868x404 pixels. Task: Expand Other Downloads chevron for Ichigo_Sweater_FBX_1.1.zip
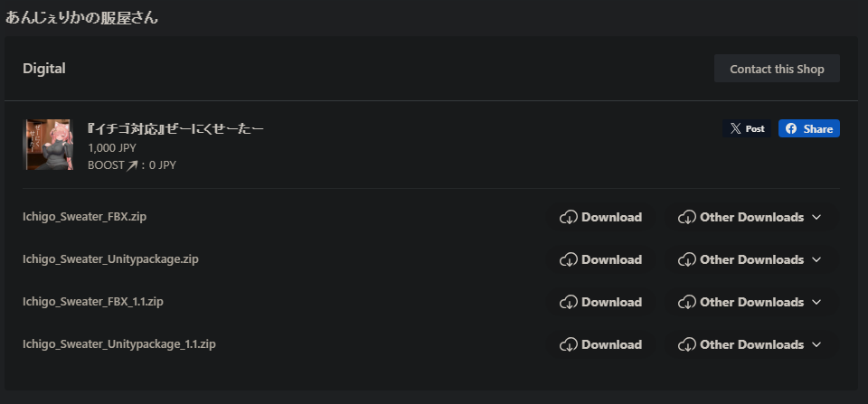[x=816, y=302]
